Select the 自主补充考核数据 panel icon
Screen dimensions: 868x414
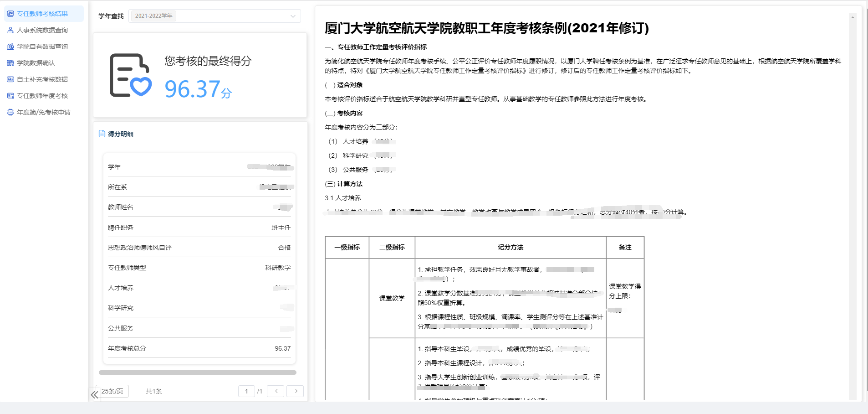coord(10,79)
